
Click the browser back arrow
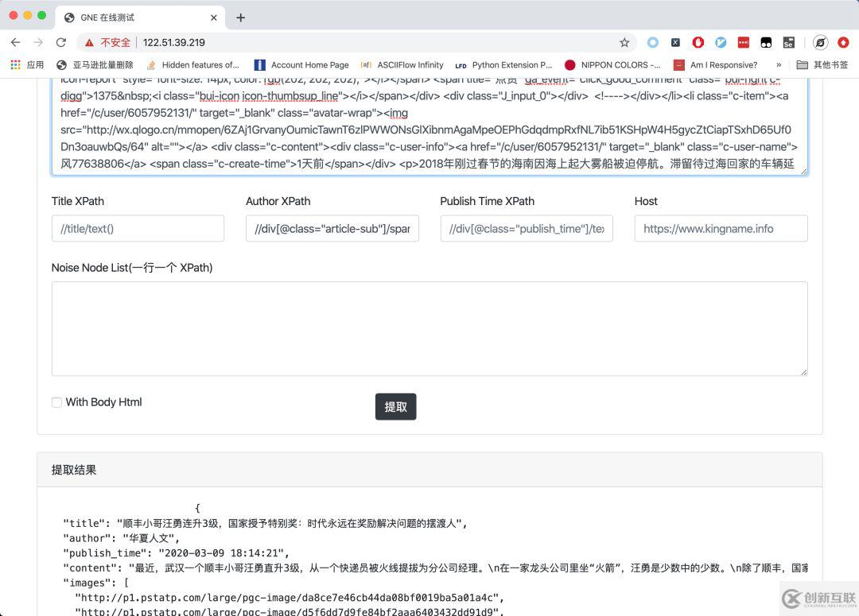[x=15, y=42]
